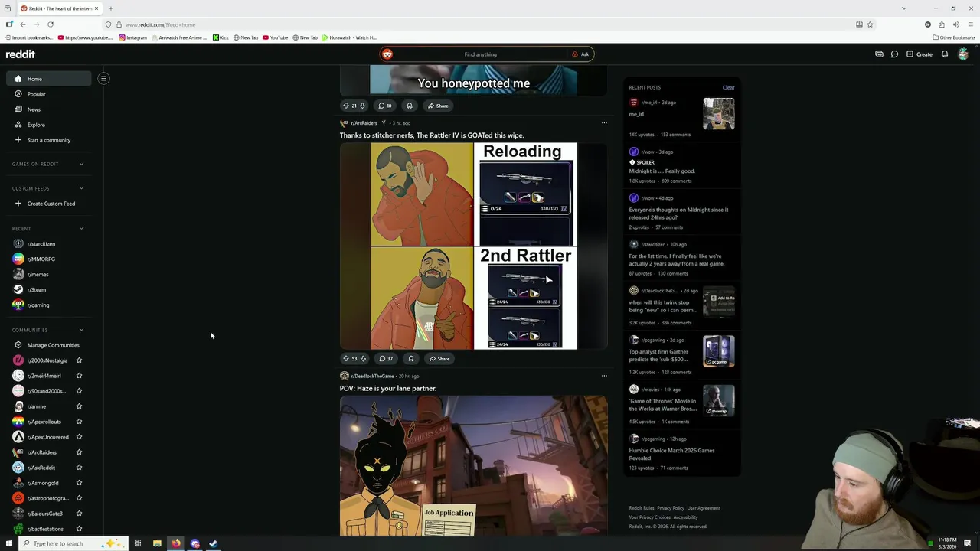Go to Home in the sidebar
This screenshot has height=551, width=980.
point(49,79)
